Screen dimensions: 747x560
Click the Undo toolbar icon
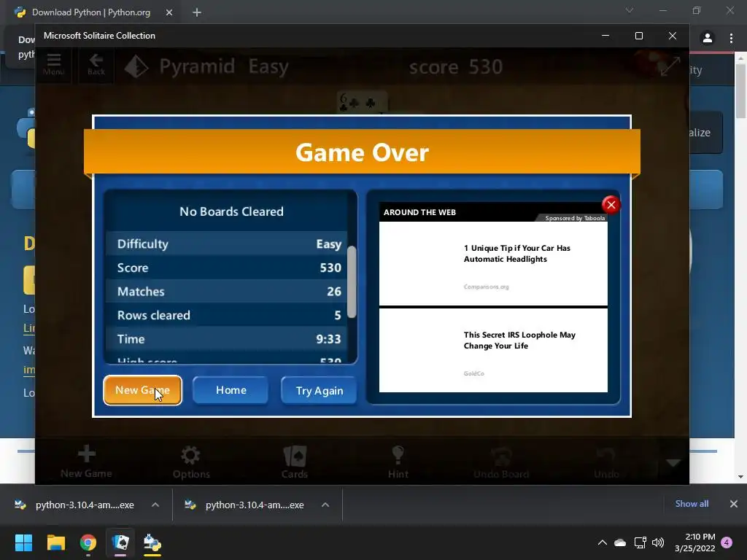606,462
